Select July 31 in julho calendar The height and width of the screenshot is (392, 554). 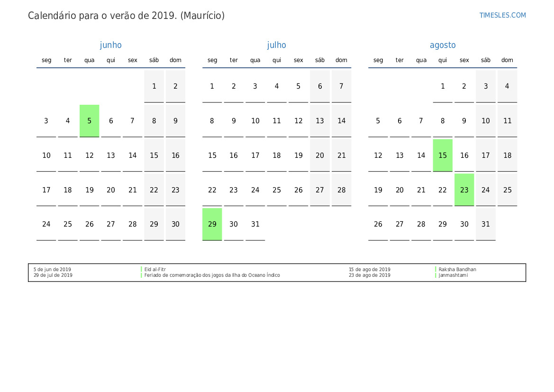(x=255, y=225)
